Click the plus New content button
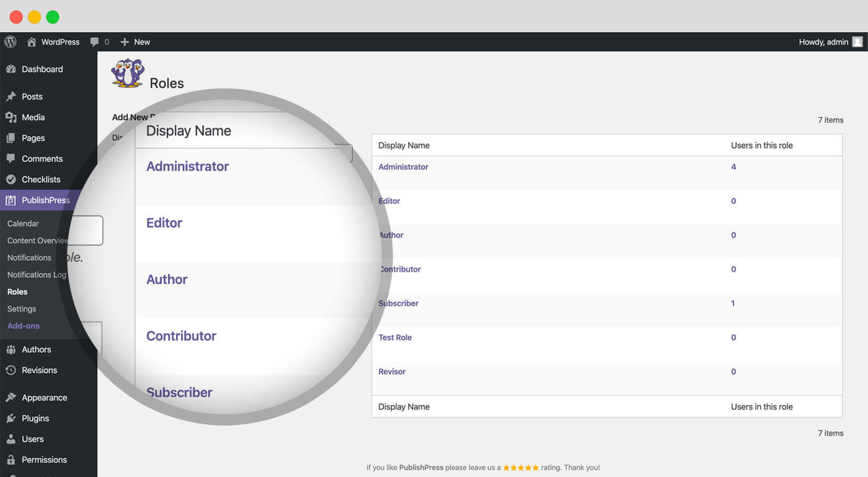The image size is (868, 477). click(135, 42)
